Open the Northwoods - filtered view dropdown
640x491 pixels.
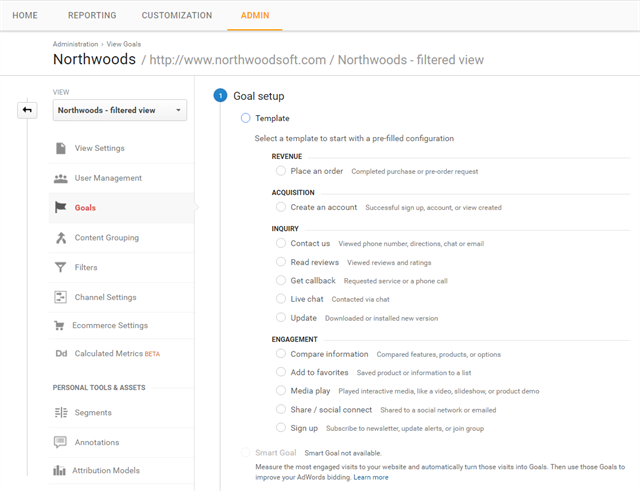pos(120,110)
